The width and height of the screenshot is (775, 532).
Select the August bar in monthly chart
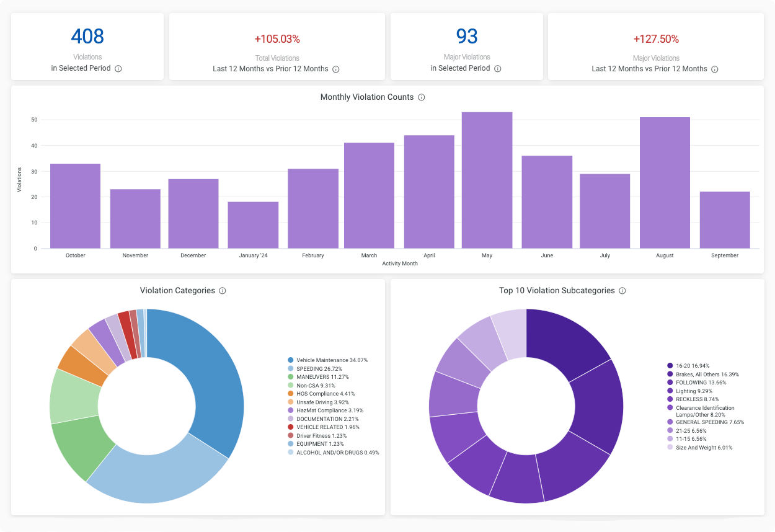pos(665,182)
